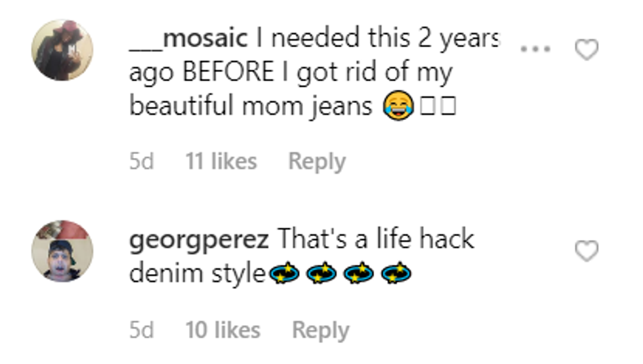Click the 5d timestamp on ___mosaic's comment
Screen dimensions: 643x364
(x=142, y=161)
